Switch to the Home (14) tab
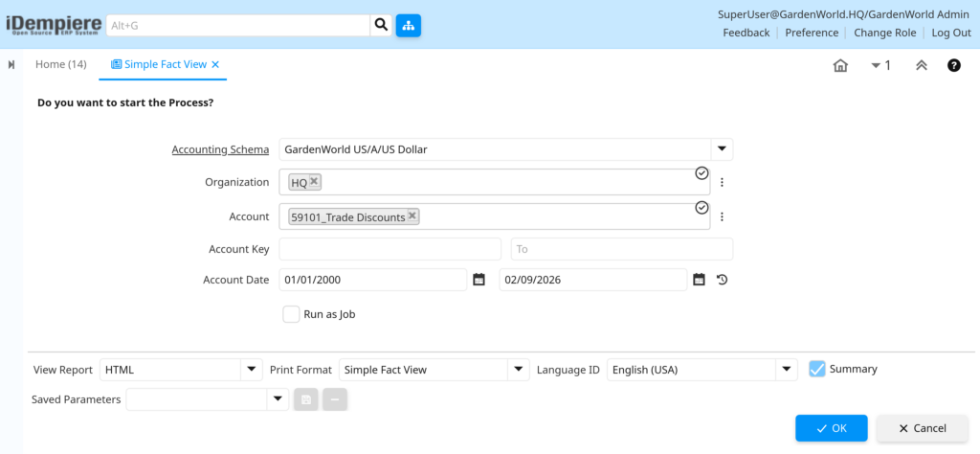The image size is (980, 454). click(60, 64)
